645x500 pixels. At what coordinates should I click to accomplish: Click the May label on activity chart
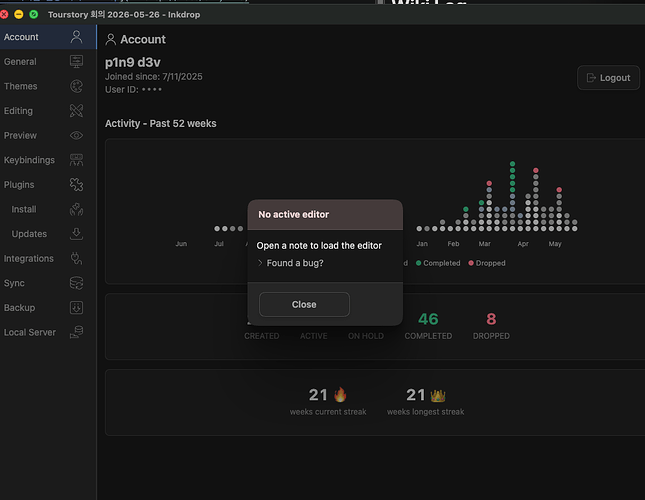[555, 244]
